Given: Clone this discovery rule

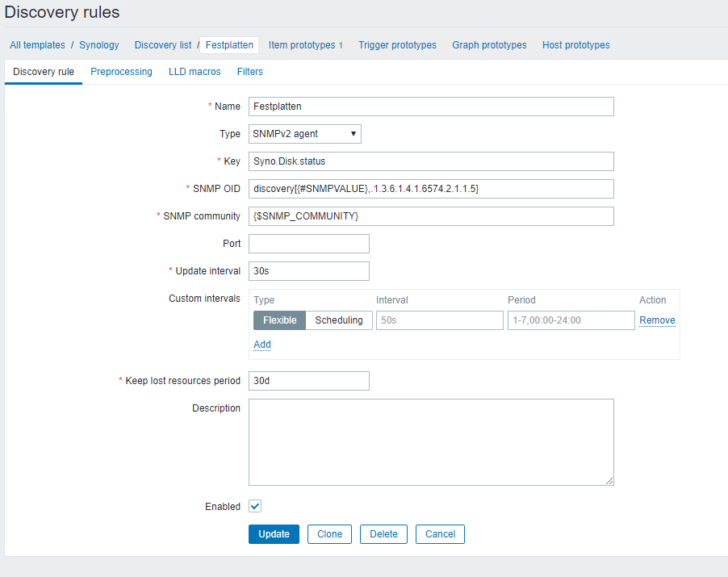Looking at the screenshot, I should pos(329,534).
